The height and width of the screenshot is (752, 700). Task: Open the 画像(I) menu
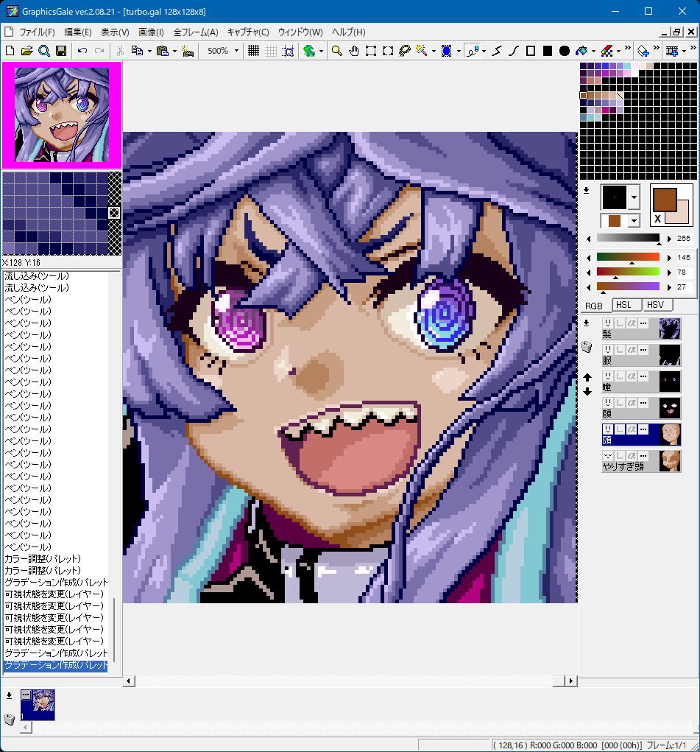(x=151, y=32)
